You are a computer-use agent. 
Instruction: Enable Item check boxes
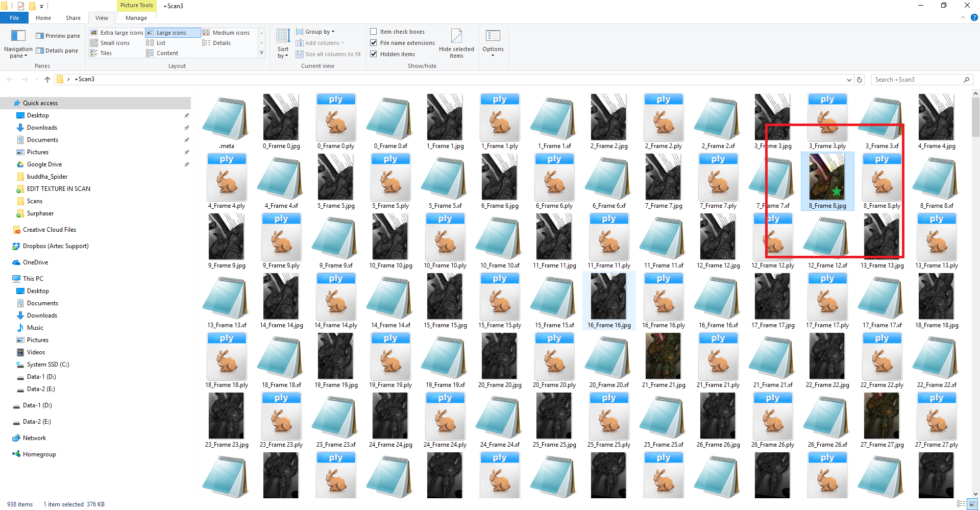point(374,32)
